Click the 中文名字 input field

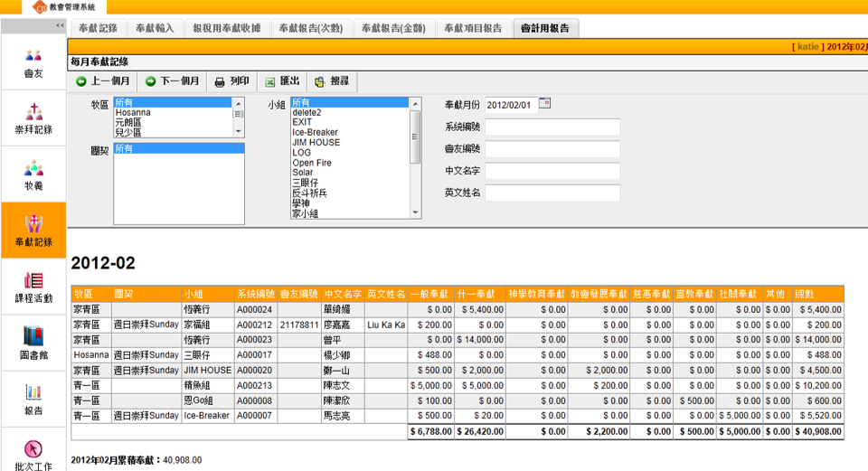click(x=552, y=171)
